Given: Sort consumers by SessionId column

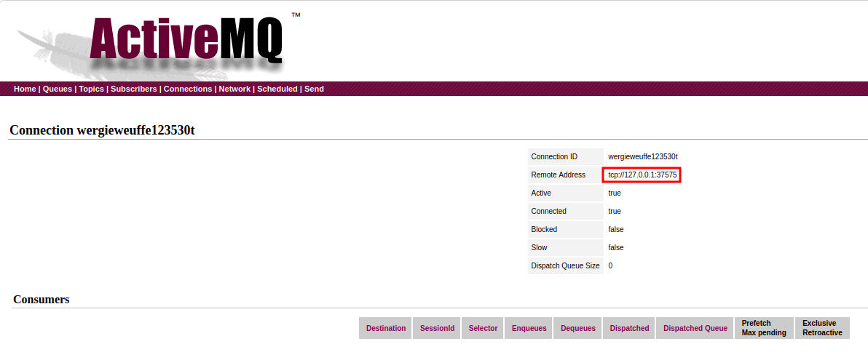Looking at the screenshot, I should 438,328.
